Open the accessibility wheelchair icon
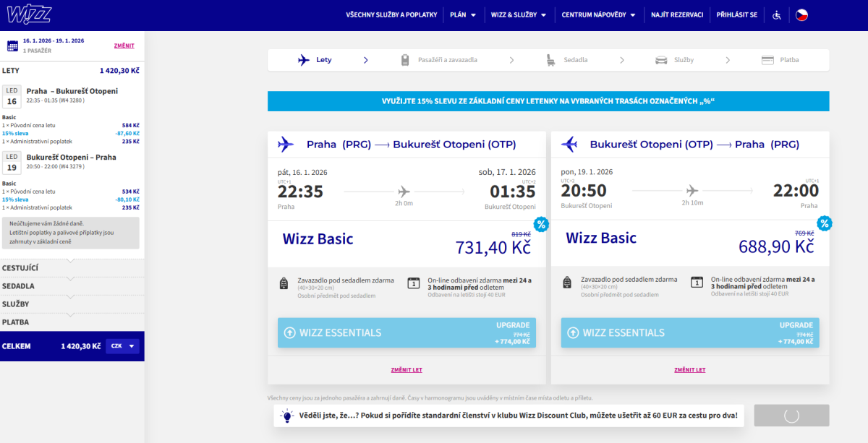Image resolution: width=868 pixels, height=443 pixels. [x=777, y=14]
